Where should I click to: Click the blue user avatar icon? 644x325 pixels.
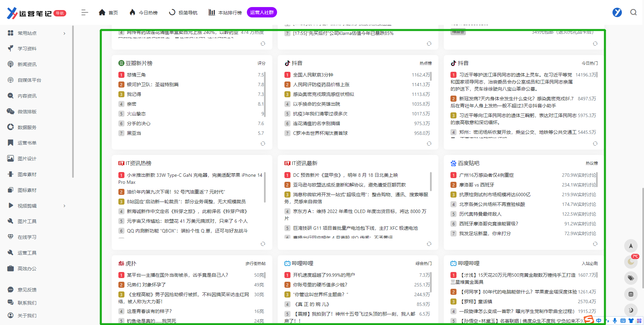pos(617,12)
